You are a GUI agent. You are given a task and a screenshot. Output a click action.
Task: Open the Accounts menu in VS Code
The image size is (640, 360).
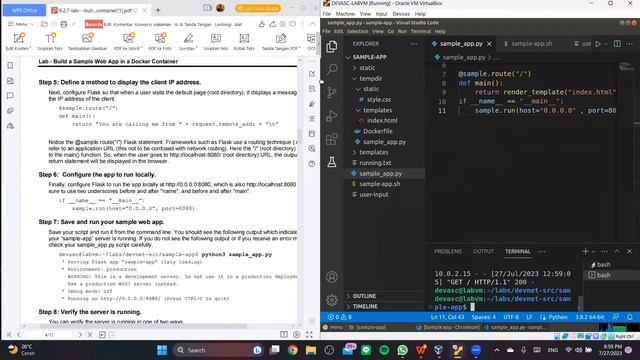332,277
